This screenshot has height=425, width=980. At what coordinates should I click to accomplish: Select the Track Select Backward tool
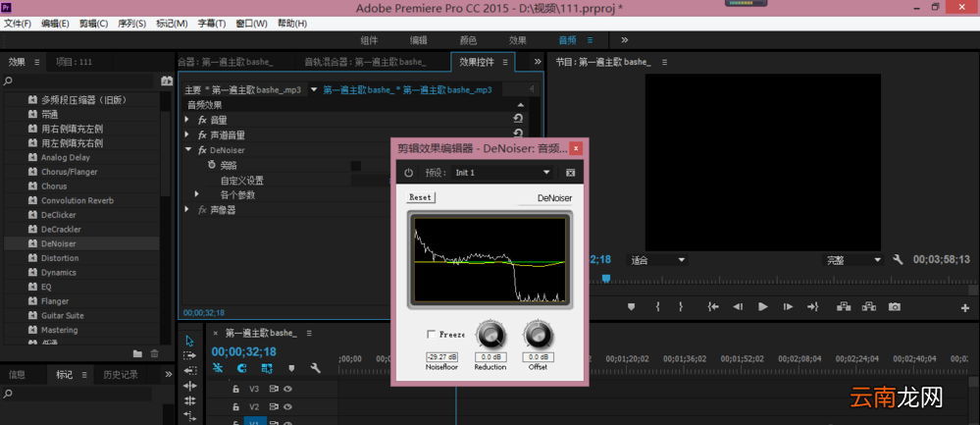tap(190, 371)
